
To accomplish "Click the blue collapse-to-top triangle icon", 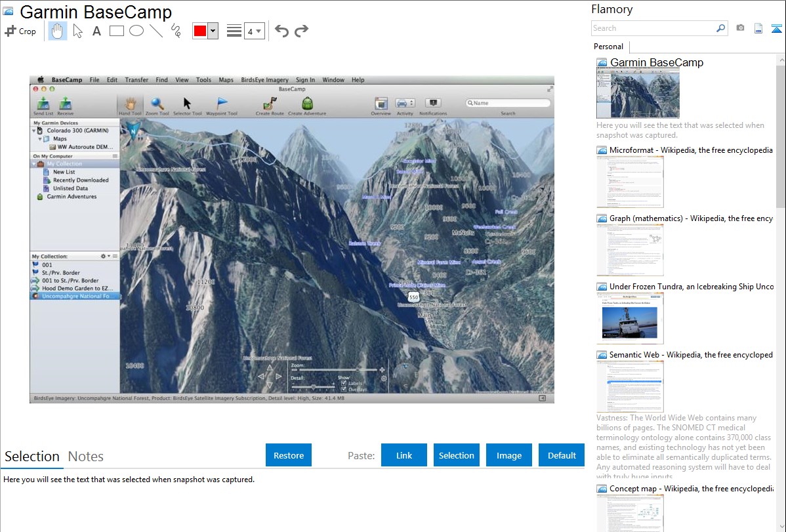I will click(x=776, y=28).
